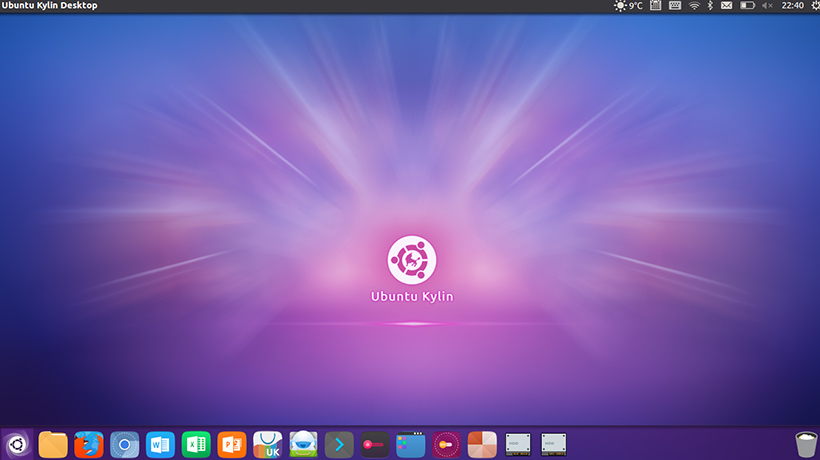Open WPS Presentation from the dock
The width and height of the screenshot is (820, 460).
pyautogui.click(x=232, y=444)
